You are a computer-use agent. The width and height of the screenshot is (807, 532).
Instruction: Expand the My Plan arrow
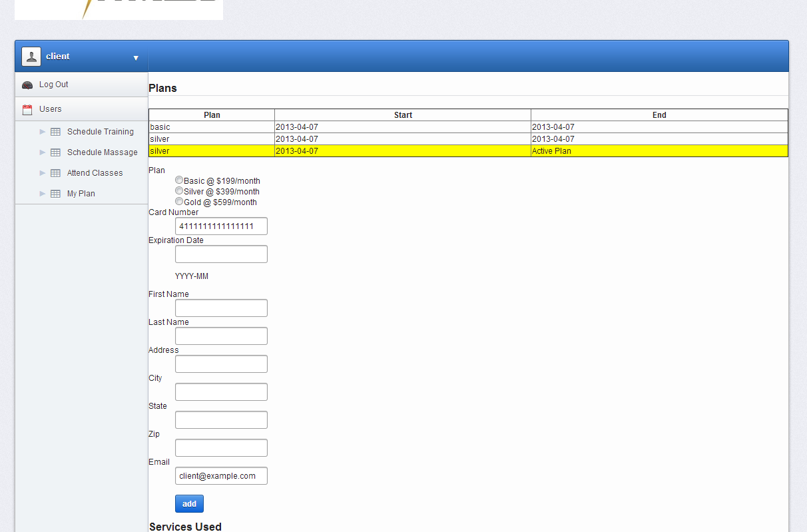[x=43, y=194]
